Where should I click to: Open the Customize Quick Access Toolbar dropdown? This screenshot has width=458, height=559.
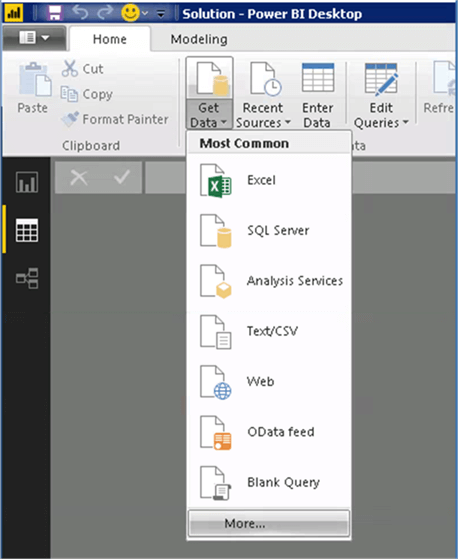[161, 14]
